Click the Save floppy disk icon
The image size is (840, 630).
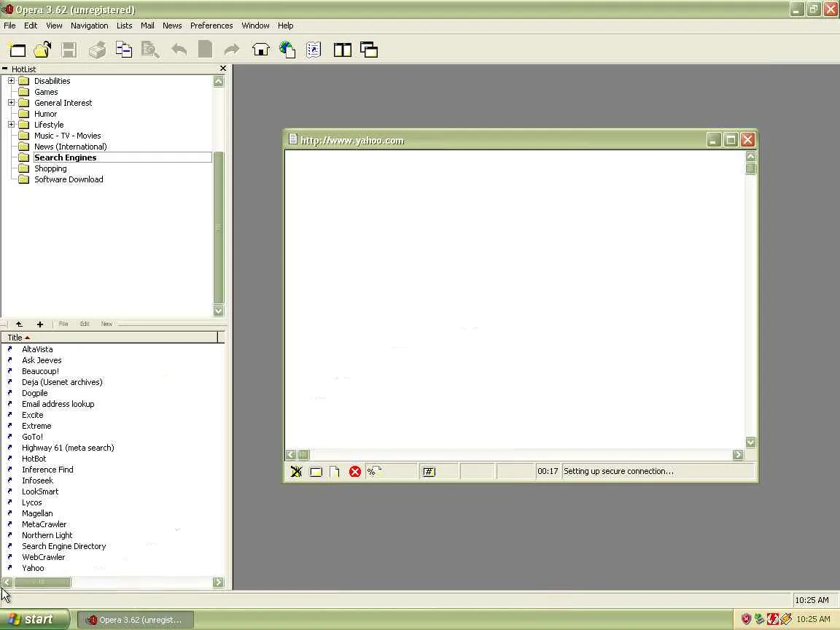click(69, 50)
